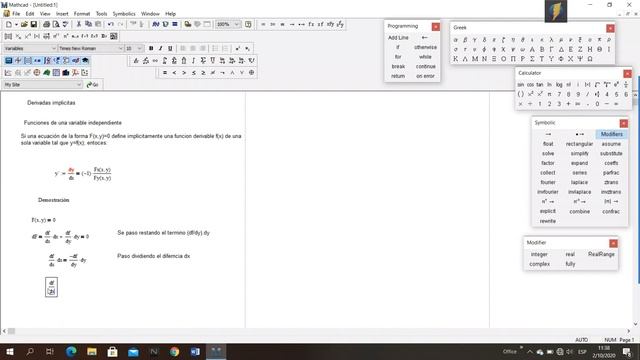Screen dimensions: 640x360
Task: Click the lambda letter in Greek panel
Action: click(551, 40)
